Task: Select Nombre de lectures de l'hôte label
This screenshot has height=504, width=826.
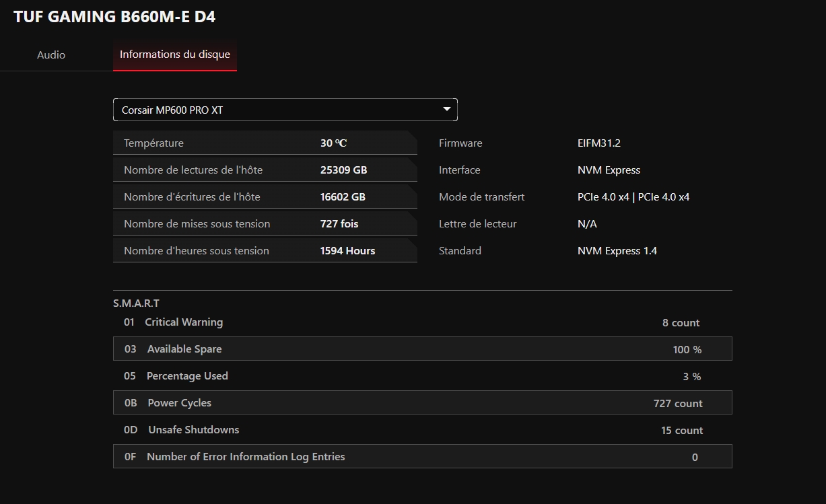Action: coord(193,170)
